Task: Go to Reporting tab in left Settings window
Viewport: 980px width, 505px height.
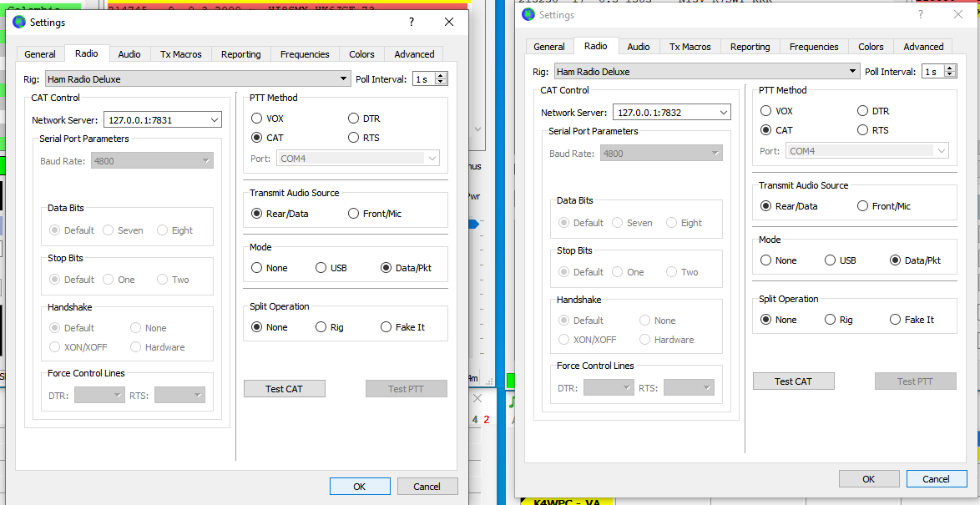Action: pyautogui.click(x=240, y=54)
